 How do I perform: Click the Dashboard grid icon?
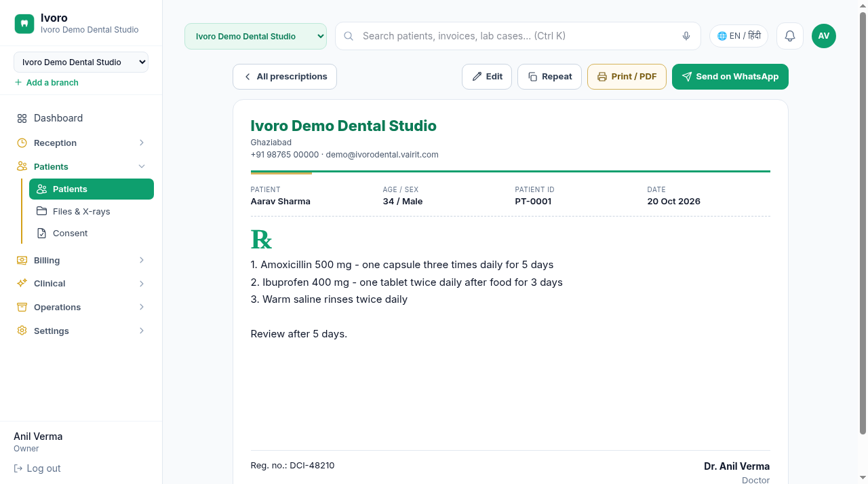[x=22, y=118]
